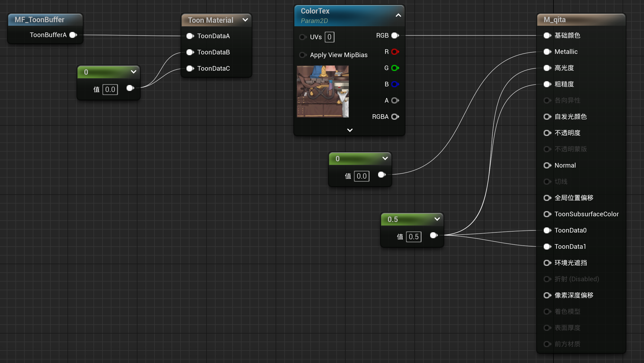Click the red R output pin on ColorTex
Image resolution: width=644 pixels, height=363 pixels.
(x=395, y=52)
